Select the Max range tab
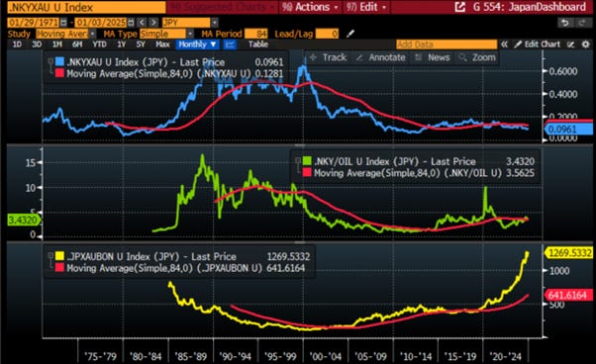Viewport: 596px width, 364px height. [x=162, y=45]
